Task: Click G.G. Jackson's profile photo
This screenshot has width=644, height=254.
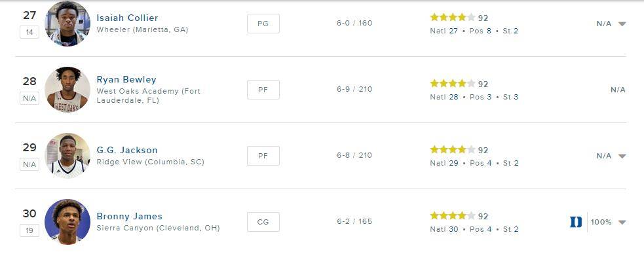Action: [x=67, y=156]
